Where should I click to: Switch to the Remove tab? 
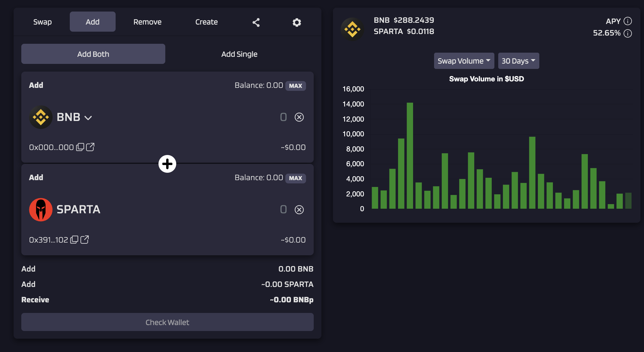pos(148,22)
